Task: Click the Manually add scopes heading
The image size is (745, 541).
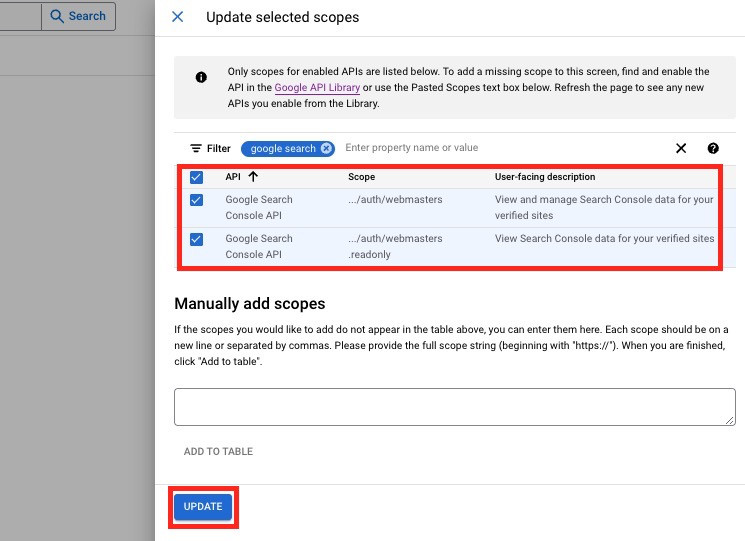Action: (x=250, y=304)
